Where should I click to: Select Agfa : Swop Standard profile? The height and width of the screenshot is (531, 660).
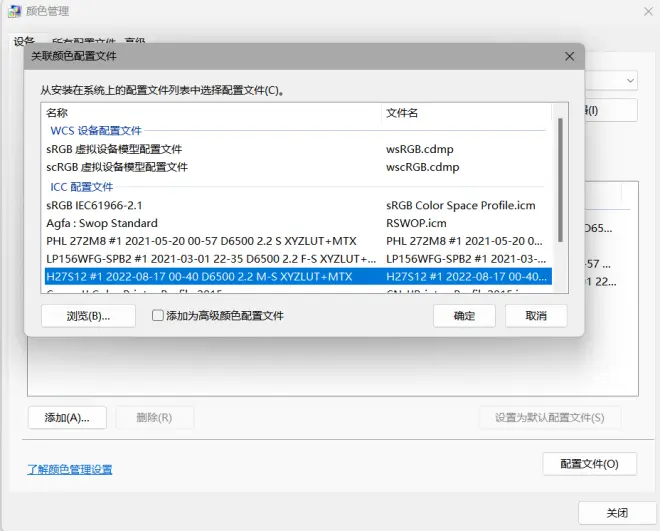298,223
